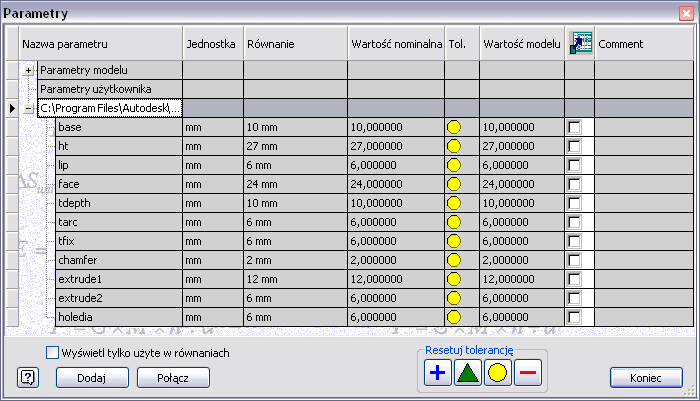Click the Dodaj button
The width and height of the screenshot is (700, 401).
pos(92,378)
